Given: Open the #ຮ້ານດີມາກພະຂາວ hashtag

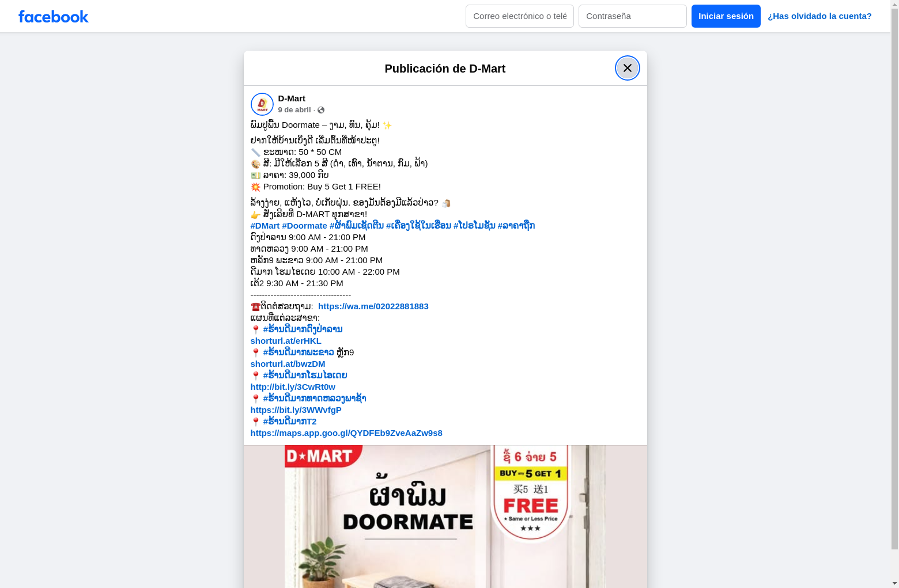Looking at the screenshot, I should 299,352.
